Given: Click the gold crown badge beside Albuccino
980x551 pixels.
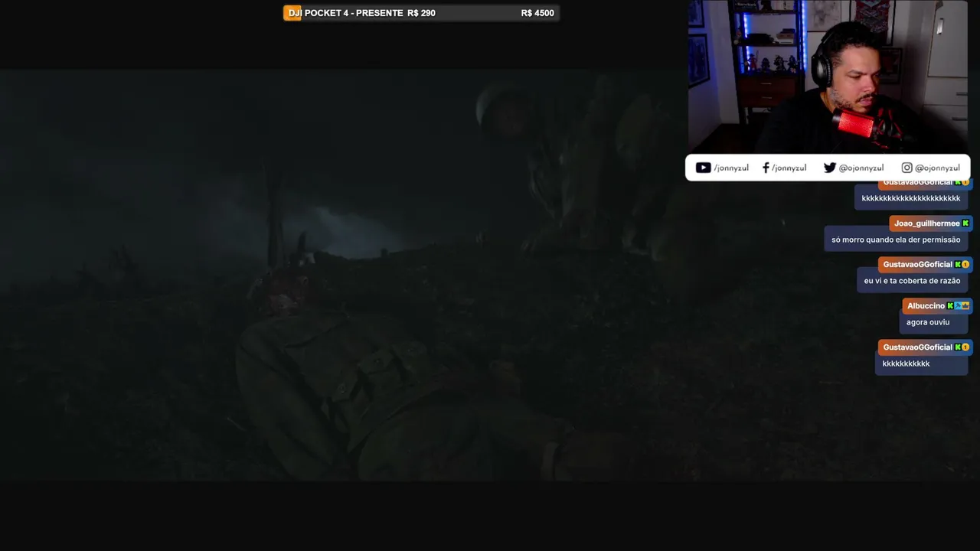Looking at the screenshot, I should 965,306.
